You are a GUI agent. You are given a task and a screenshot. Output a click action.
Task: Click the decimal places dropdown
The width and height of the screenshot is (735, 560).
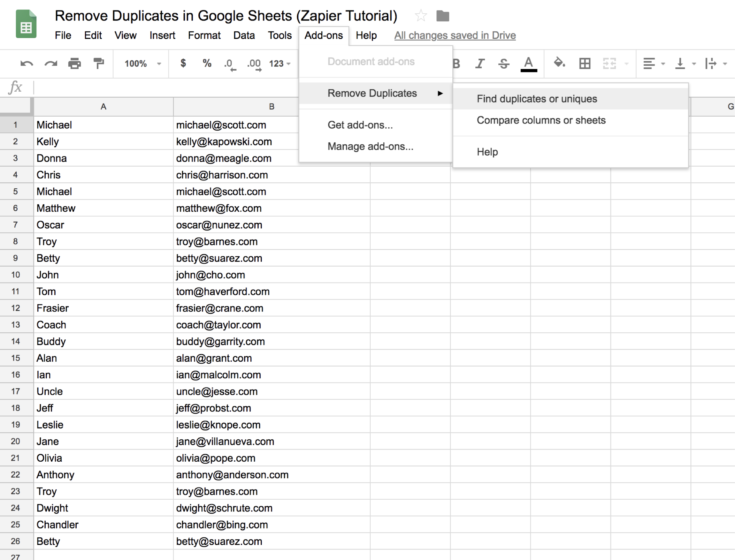pyautogui.click(x=282, y=64)
